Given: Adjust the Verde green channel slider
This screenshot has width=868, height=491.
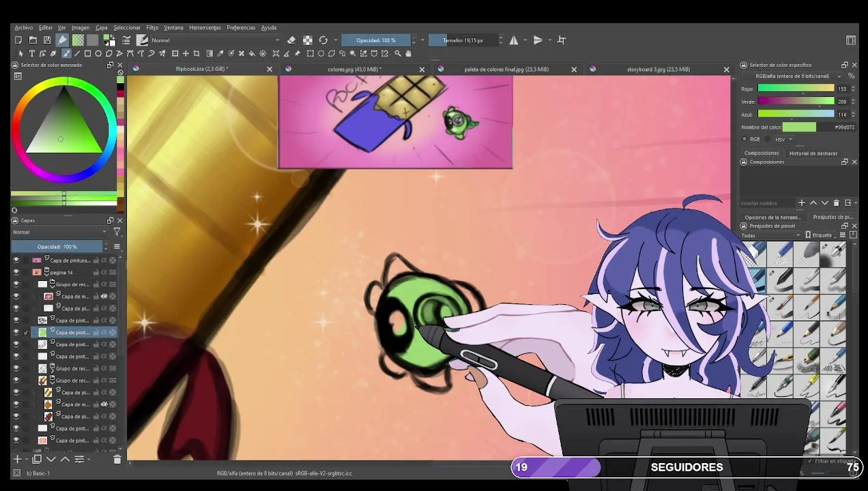Looking at the screenshot, I should (796, 102).
